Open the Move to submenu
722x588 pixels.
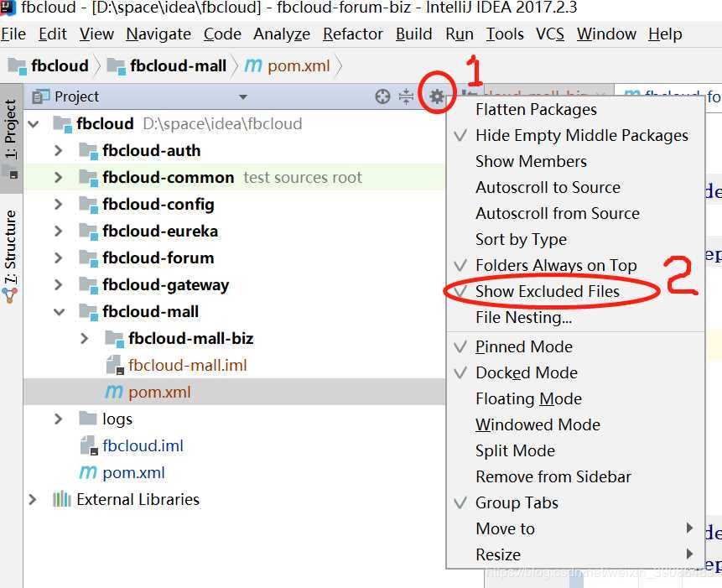575,528
